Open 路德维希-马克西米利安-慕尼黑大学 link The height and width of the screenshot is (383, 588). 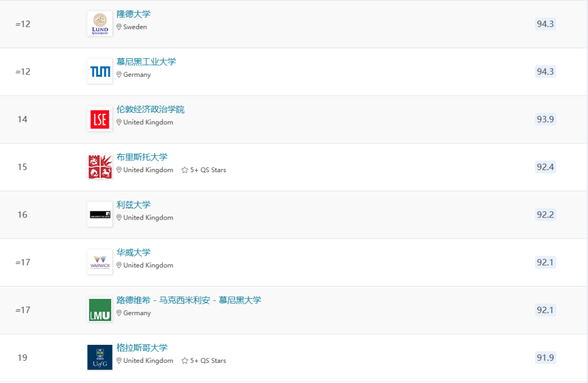pyautogui.click(x=188, y=300)
